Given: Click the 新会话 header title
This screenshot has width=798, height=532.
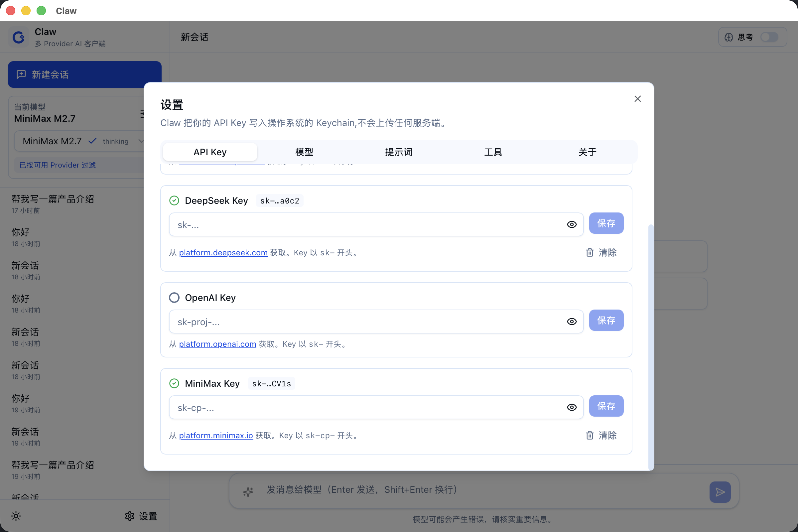Looking at the screenshot, I should point(195,37).
